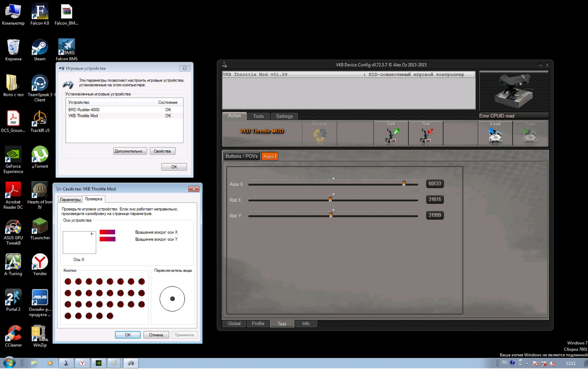Select the TeamSpeak 3 Client shortcut
Screen dimensions: 588x369
click(x=40, y=88)
